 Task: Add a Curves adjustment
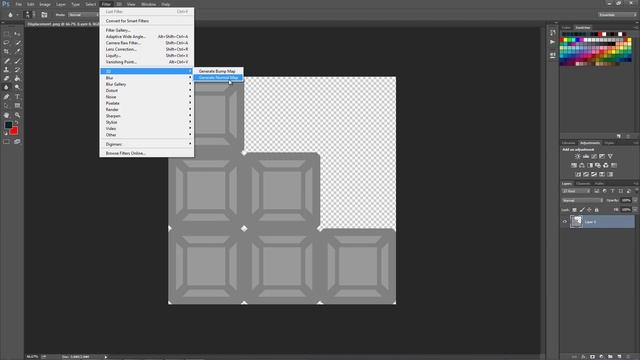tap(594, 156)
